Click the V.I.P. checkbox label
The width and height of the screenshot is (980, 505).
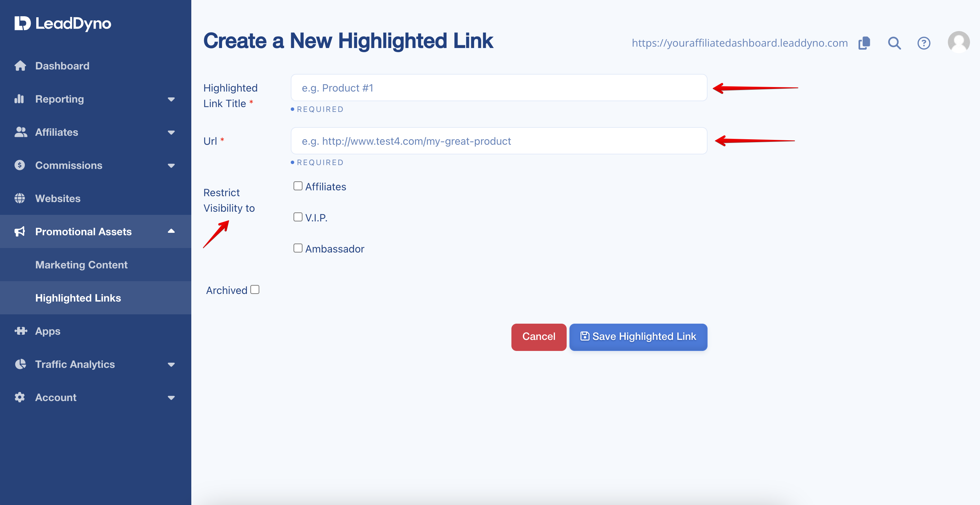point(316,218)
